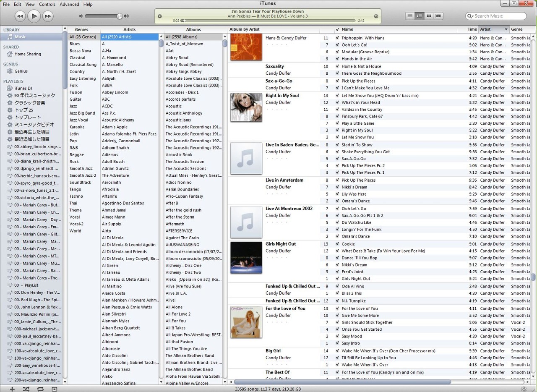Select All (28 Genres) in the Genres list
This screenshot has width=537, height=392.
[x=84, y=37]
